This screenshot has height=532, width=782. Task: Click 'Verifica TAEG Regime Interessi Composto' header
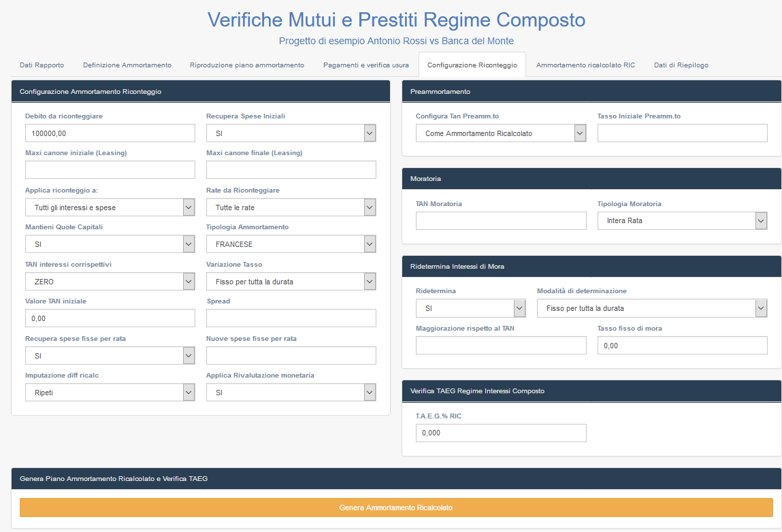click(x=591, y=391)
